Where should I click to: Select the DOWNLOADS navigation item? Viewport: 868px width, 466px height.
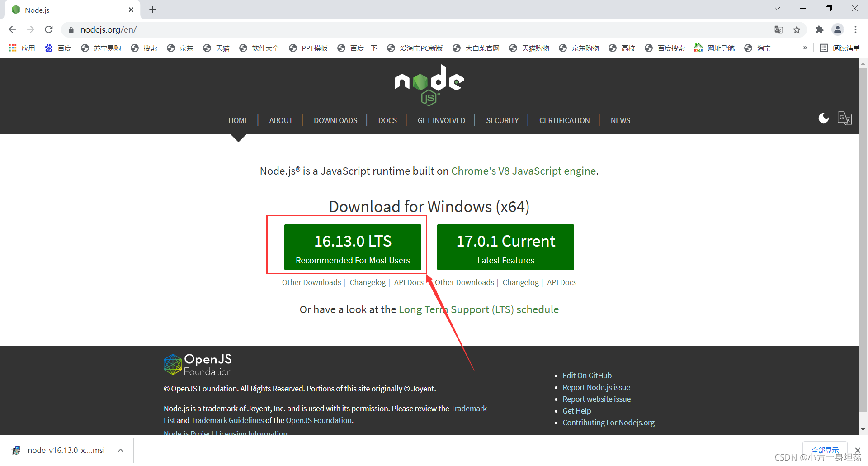coord(335,120)
